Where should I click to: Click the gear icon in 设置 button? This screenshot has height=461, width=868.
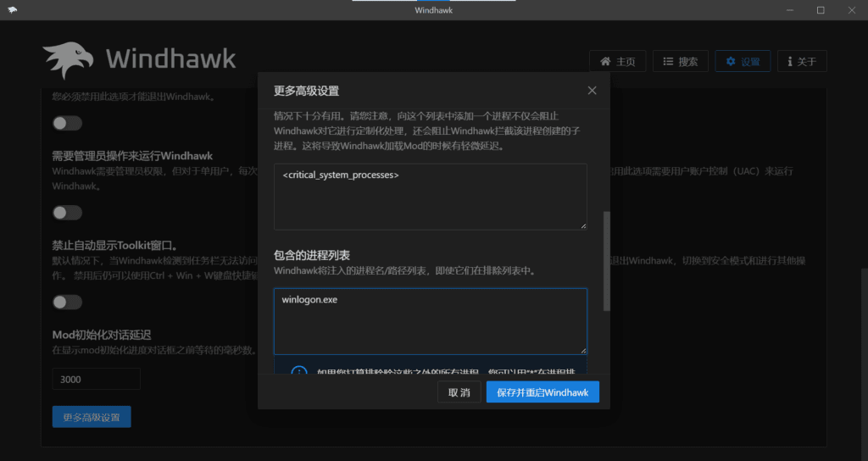pyautogui.click(x=731, y=61)
